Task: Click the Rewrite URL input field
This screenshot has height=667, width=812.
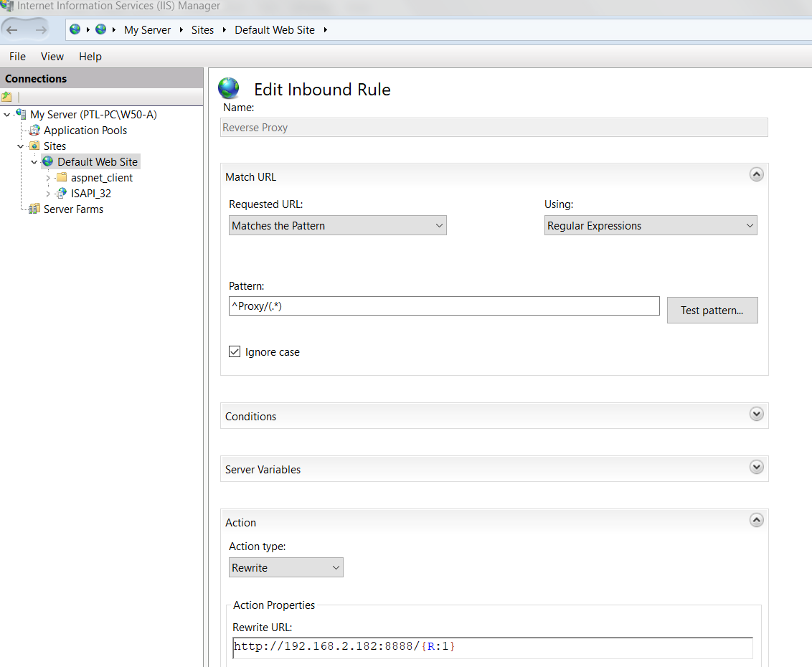Action: point(493,648)
